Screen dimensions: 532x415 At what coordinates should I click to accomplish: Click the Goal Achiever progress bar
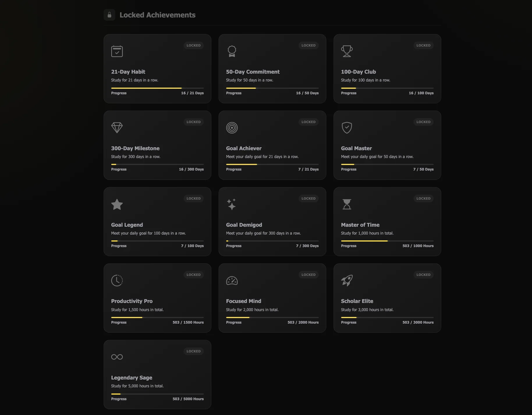click(x=272, y=164)
